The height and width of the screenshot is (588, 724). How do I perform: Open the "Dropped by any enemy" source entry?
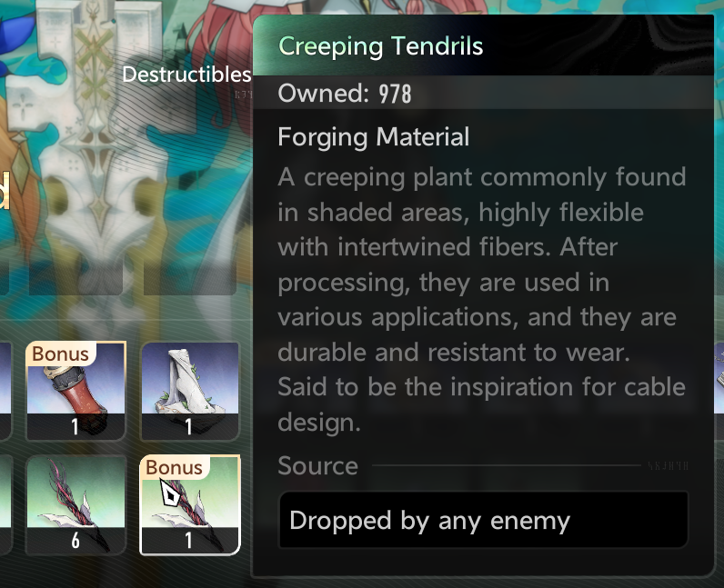click(484, 520)
